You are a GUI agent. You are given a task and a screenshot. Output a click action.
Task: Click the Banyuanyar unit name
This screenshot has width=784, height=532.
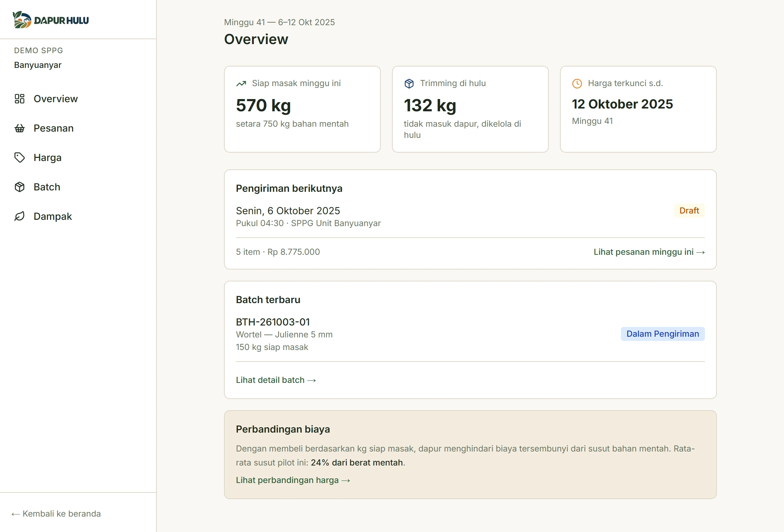coord(38,65)
